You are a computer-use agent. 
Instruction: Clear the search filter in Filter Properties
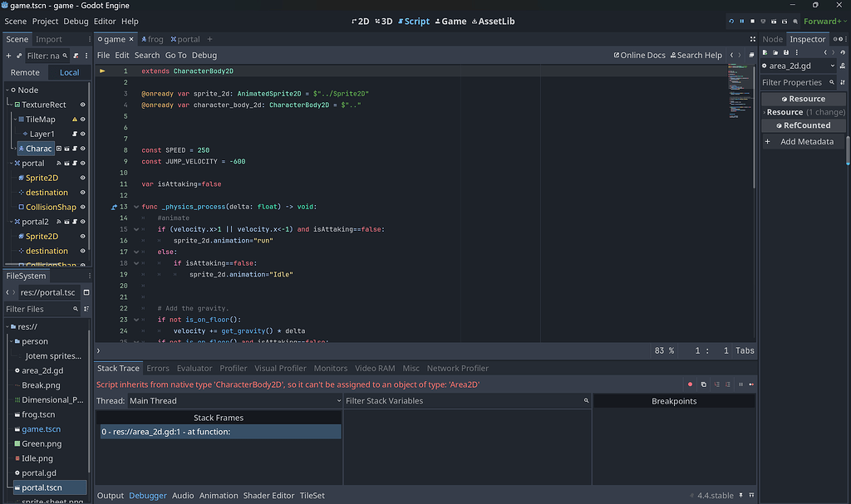834,82
